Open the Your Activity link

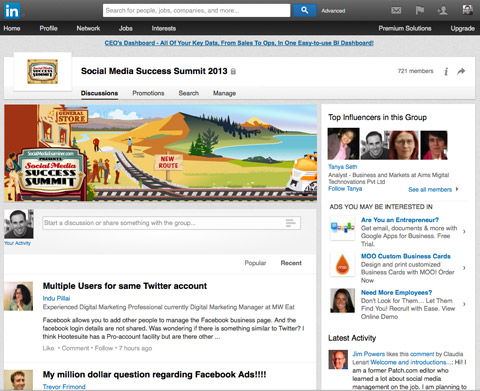(17, 243)
